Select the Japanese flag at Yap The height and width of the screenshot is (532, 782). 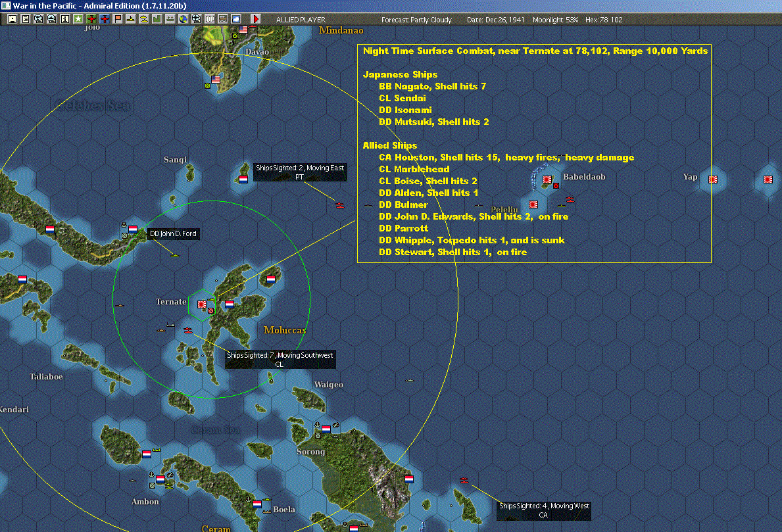(713, 180)
